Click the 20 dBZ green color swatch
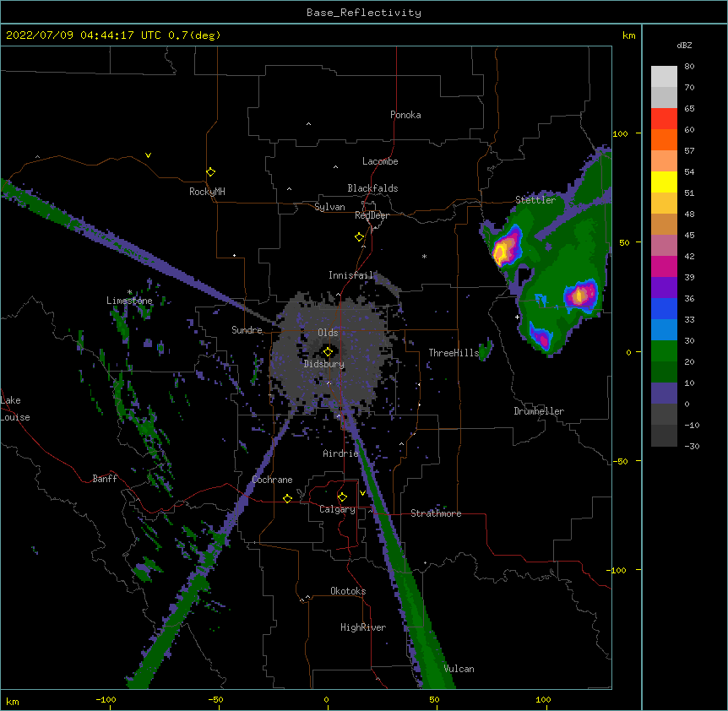Screen dimensions: 728x711 664,350
